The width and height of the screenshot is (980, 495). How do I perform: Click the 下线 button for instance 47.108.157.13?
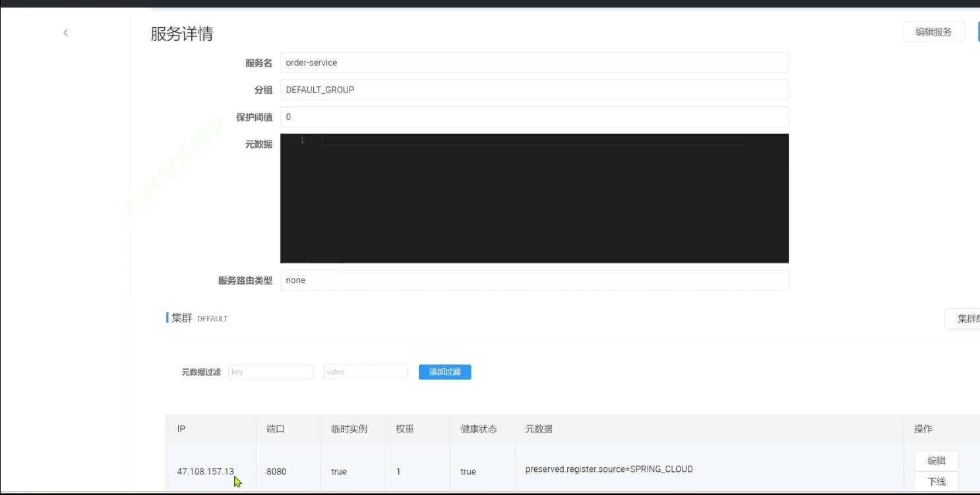click(936, 481)
